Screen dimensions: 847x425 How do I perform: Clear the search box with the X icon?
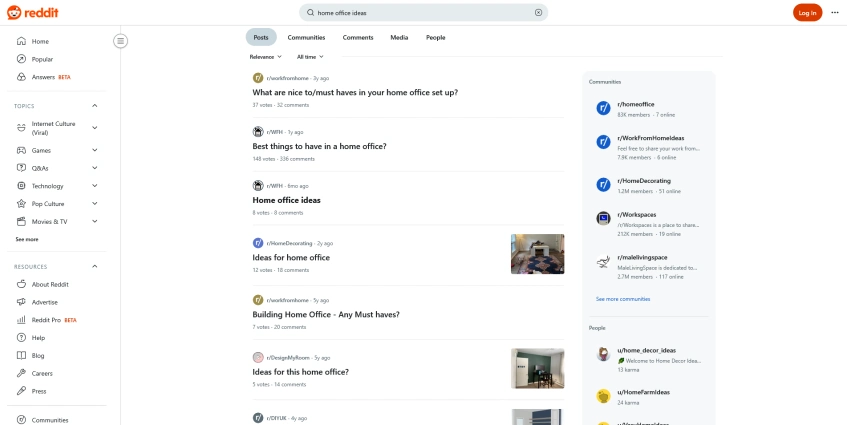point(538,13)
